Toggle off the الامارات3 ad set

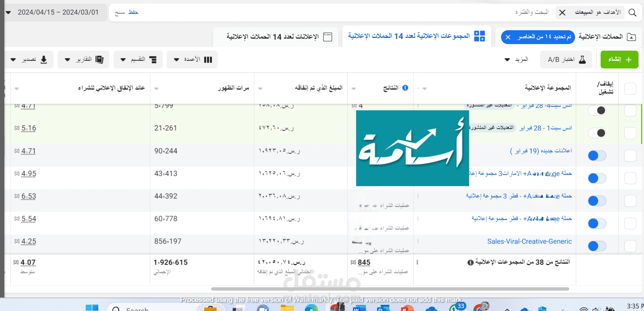597,178
